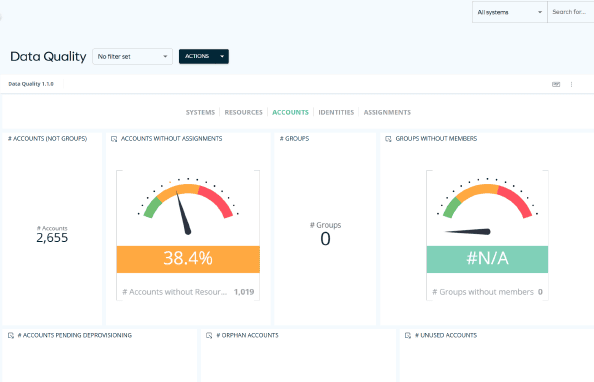
Task: Click the Groups Without Members gauge needle
Action: click(x=468, y=232)
